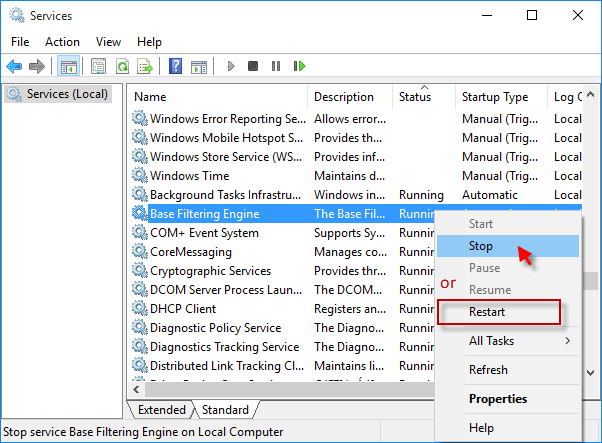This screenshot has height=443, width=602.
Task: Switch to the Extended tab
Action: click(162, 410)
